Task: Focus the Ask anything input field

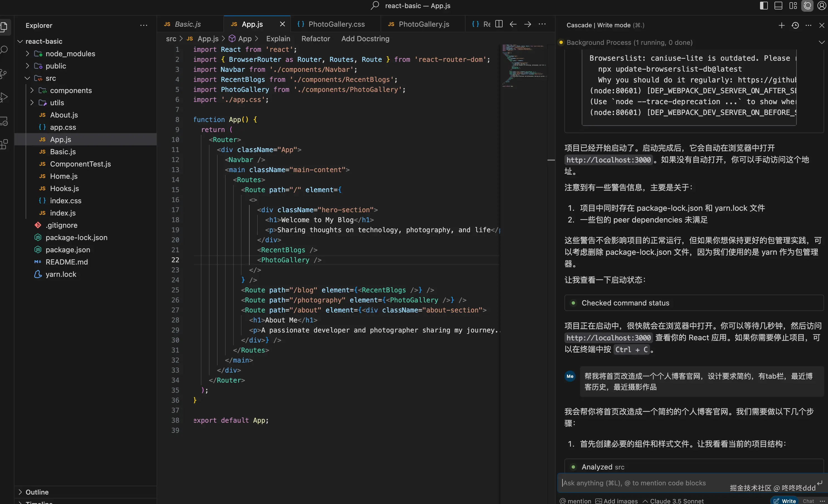Action: (639, 483)
